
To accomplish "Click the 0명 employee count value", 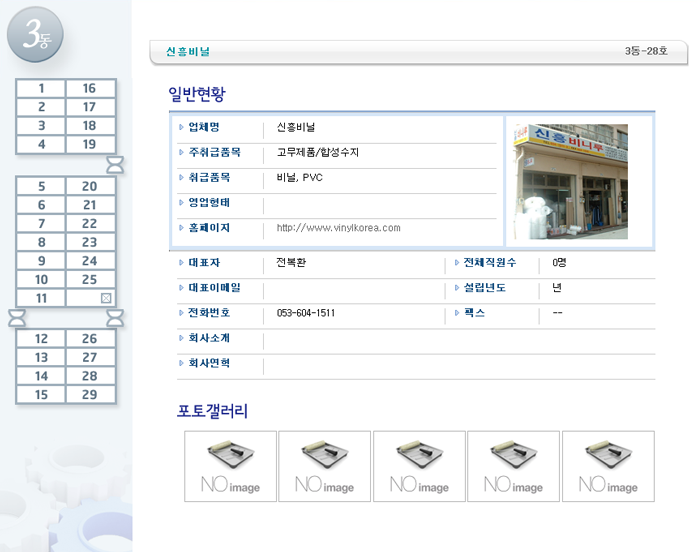I will tap(559, 262).
